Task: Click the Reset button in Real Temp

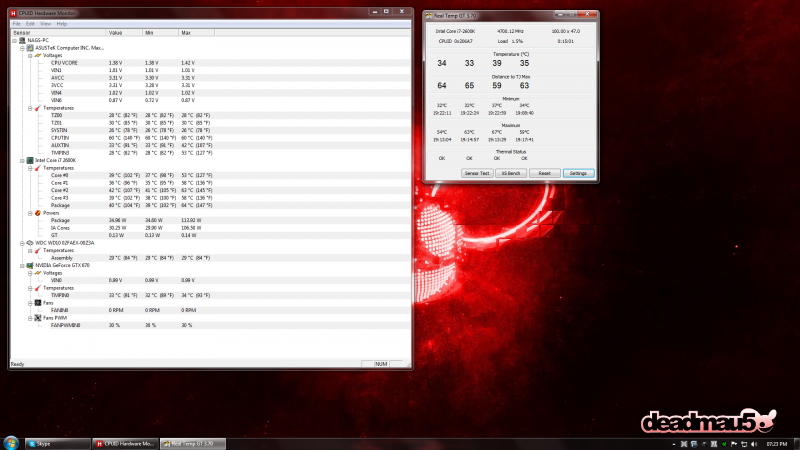Action: (544, 173)
